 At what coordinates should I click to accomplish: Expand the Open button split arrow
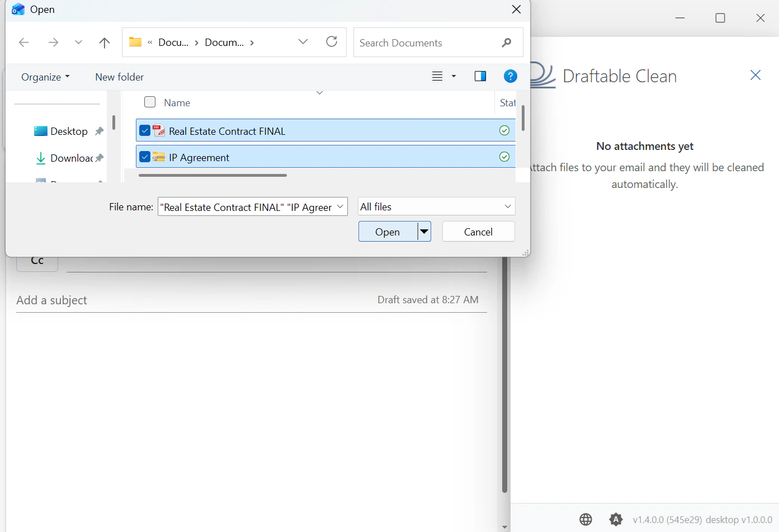pyautogui.click(x=424, y=232)
